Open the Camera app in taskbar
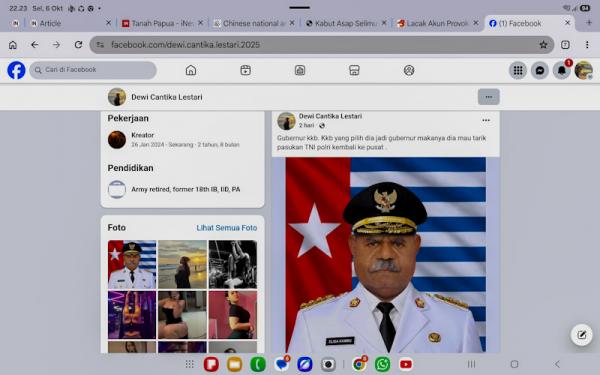 tap(328, 364)
